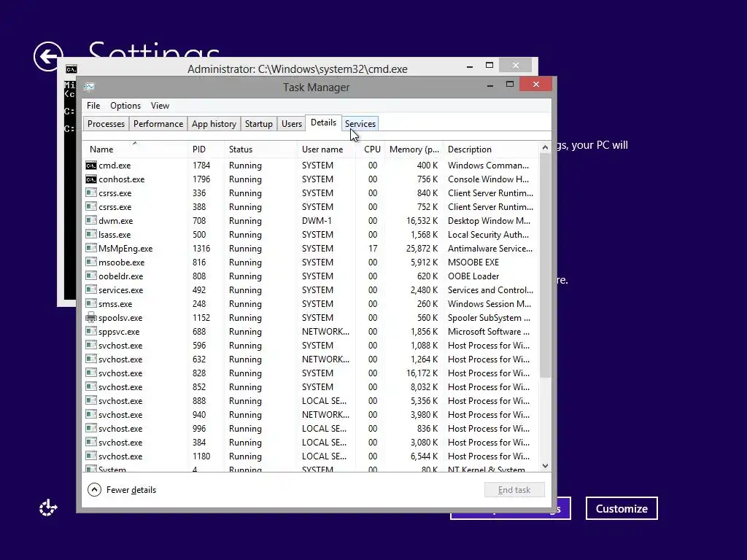Click the cmd.exe window title bar icon
This screenshot has height=560, width=747.
71,69
